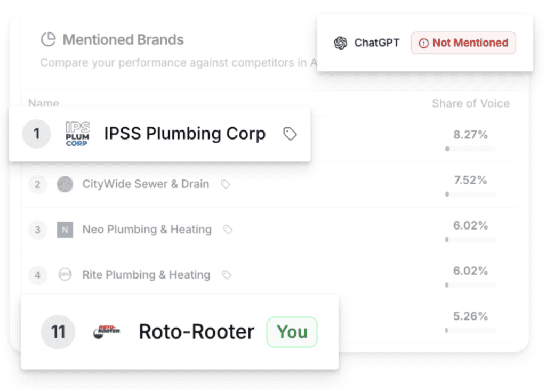The width and height of the screenshot is (546, 392).
Task: Open the IPSS Plumbing Corp brand name
Action: (x=184, y=134)
